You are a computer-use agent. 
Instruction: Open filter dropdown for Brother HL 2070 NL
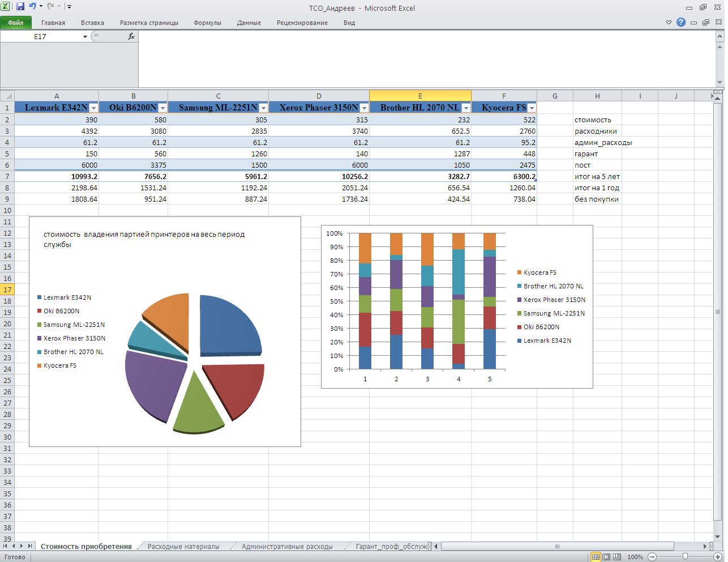tap(466, 108)
